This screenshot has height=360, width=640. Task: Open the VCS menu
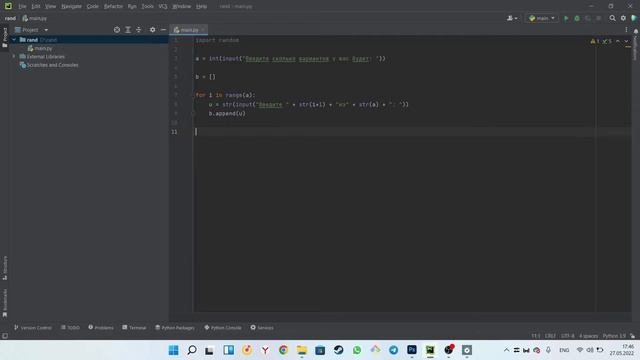(163, 6)
